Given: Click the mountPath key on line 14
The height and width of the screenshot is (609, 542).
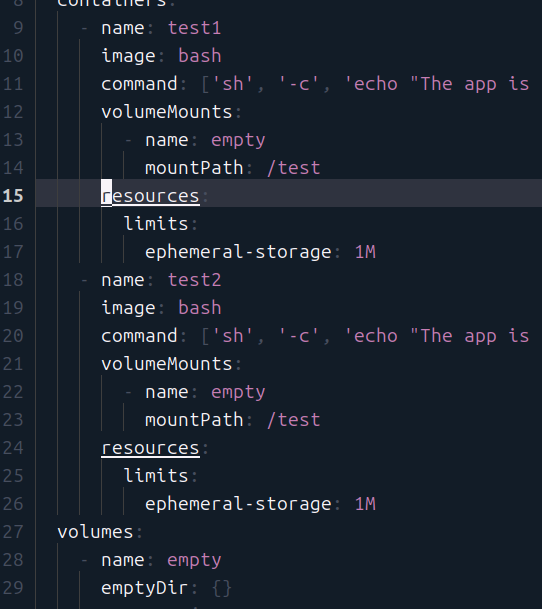Looking at the screenshot, I should [194, 168].
